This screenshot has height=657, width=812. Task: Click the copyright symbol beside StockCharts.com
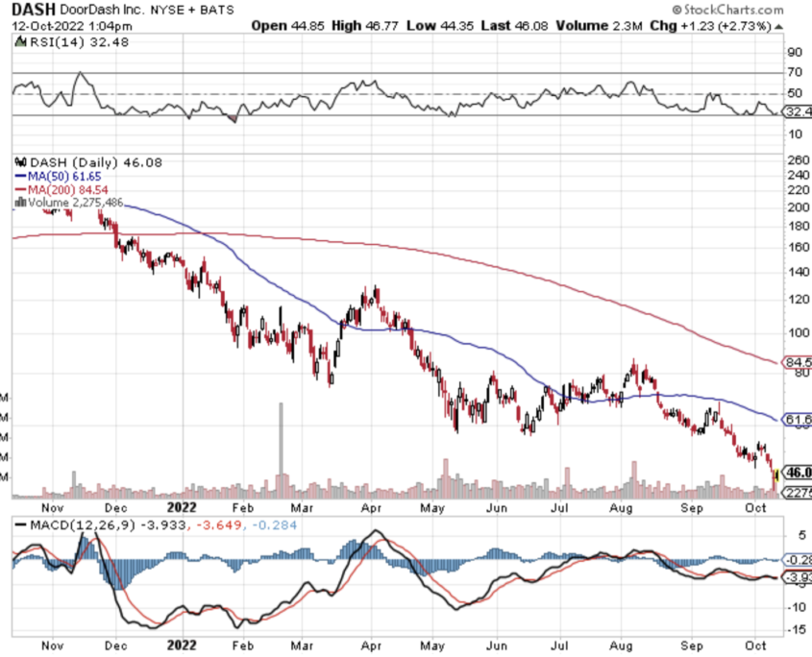(677, 9)
